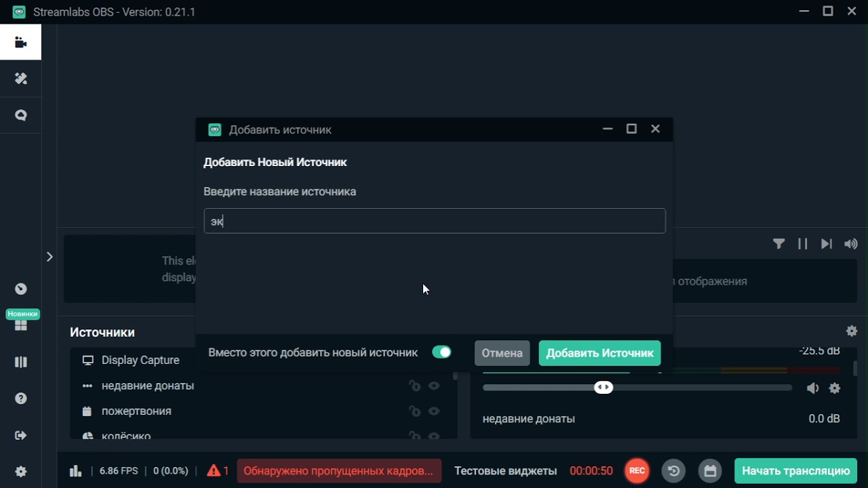Open the Editor camera tab in sidebar
The width and height of the screenshot is (868, 488).
(20, 43)
